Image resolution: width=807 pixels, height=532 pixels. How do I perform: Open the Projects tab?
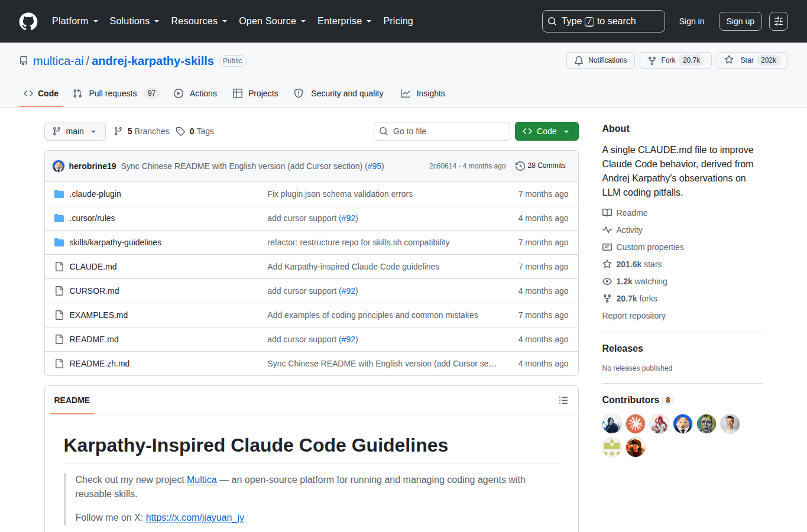pos(255,93)
